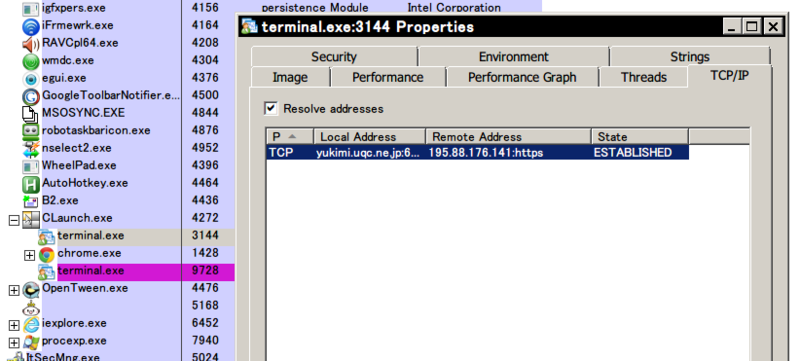Select the AutoHotkey.exe process name
Viewport: 800px width, 361px height.
85,183
